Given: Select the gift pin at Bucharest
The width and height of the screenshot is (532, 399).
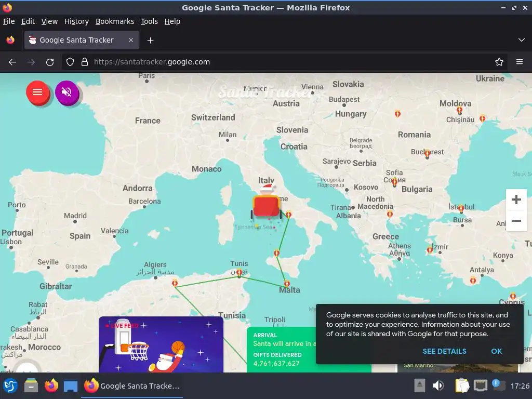Looking at the screenshot, I should 428,153.
